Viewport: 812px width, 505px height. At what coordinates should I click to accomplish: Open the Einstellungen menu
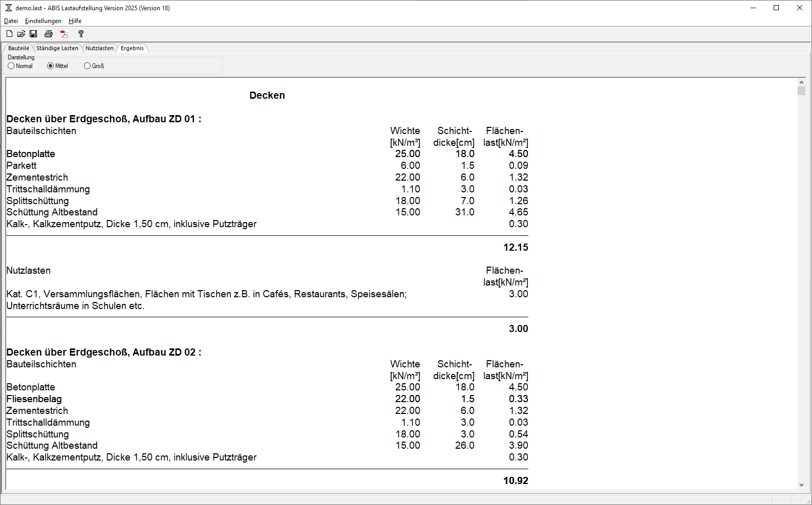(x=43, y=21)
